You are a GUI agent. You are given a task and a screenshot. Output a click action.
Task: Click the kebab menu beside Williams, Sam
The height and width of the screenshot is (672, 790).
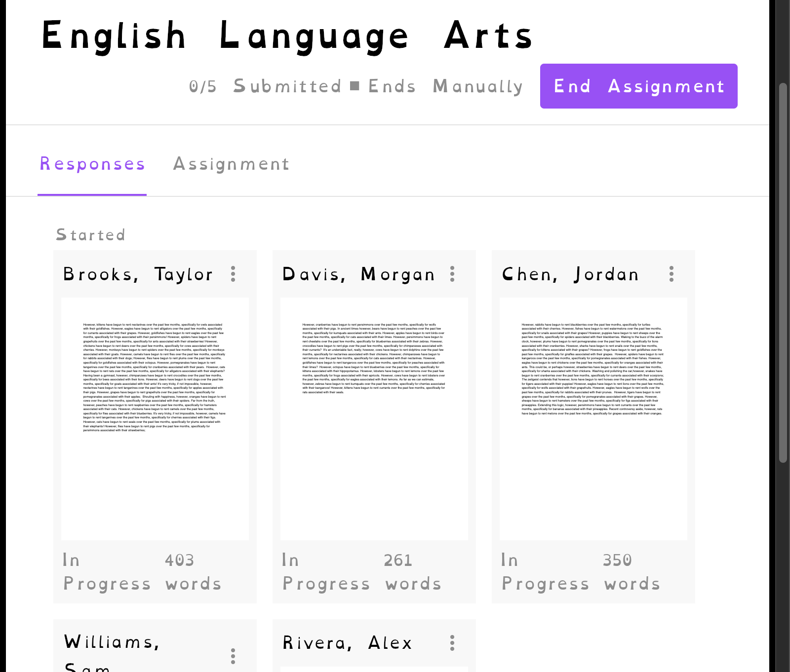pos(233,656)
